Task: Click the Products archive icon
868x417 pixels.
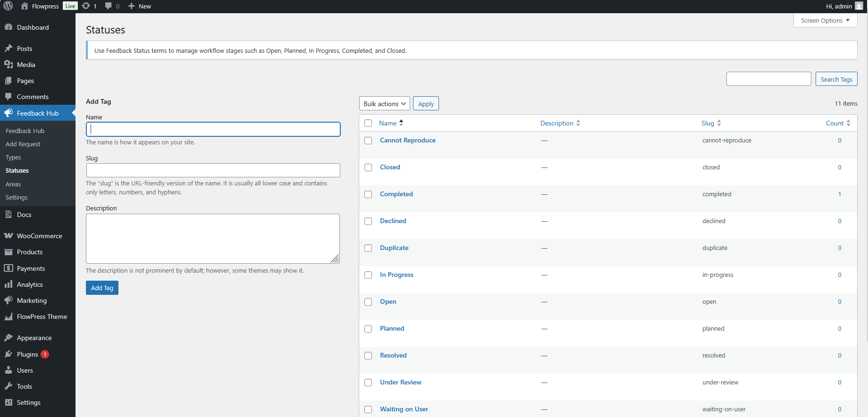Action: point(8,252)
